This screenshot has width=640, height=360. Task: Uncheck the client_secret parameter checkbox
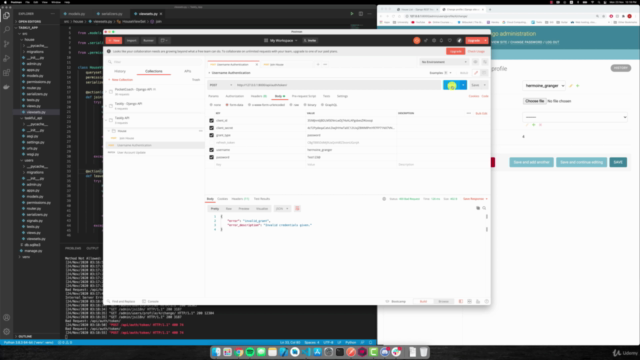point(211,128)
